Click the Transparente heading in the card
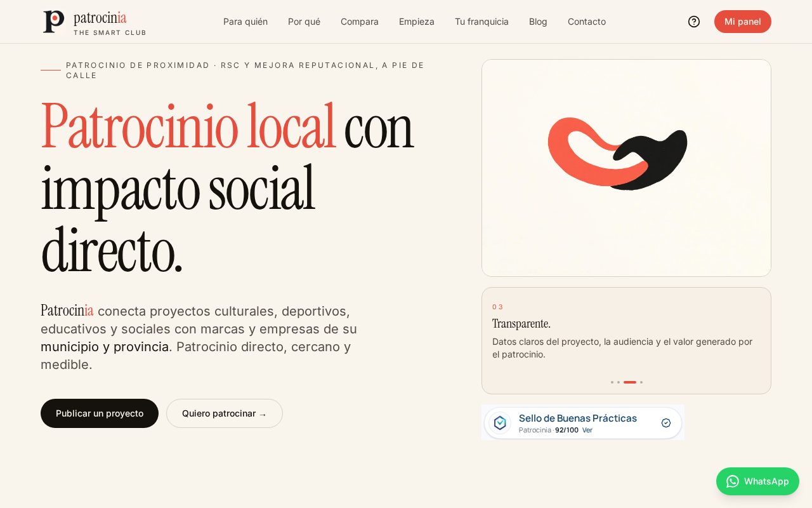The height and width of the screenshot is (508, 812). [x=521, y=324]
